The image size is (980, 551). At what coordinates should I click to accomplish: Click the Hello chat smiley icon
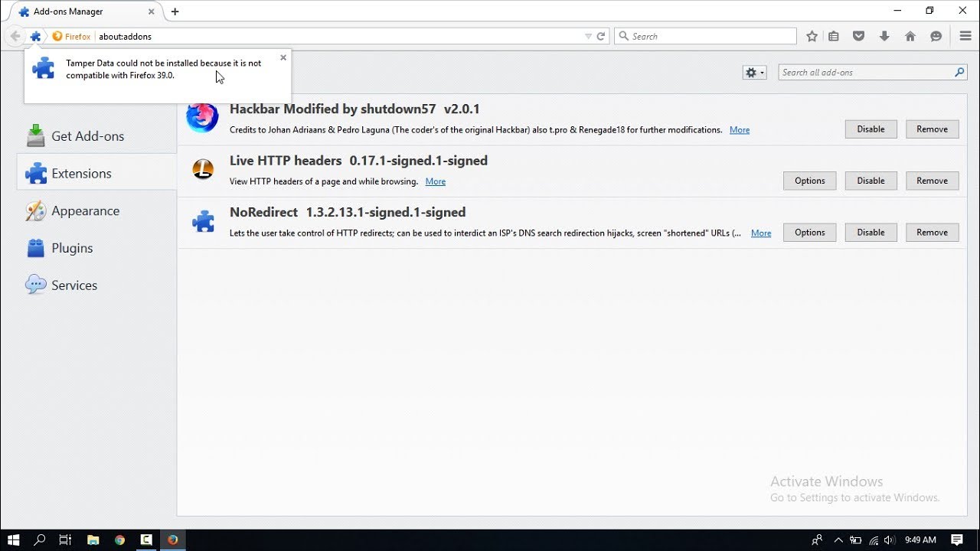point(936,36)
